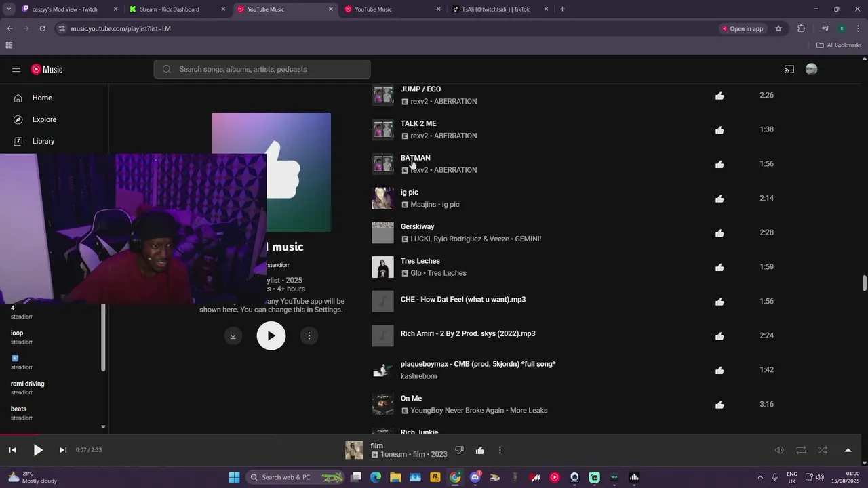The height and width of the screenshot is (488, 868).
Task: Toggle repeat mode in player
Action: click(801, 450)
